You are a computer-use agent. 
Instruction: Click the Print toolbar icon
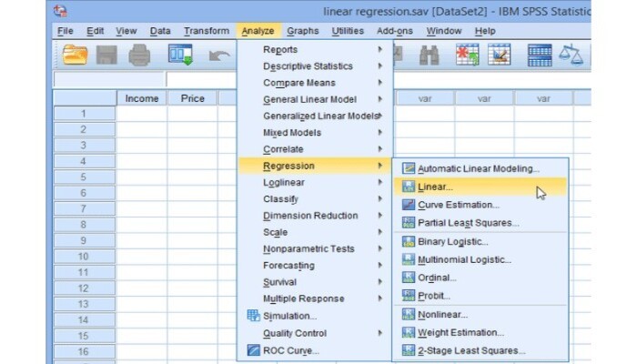(139, 55)
